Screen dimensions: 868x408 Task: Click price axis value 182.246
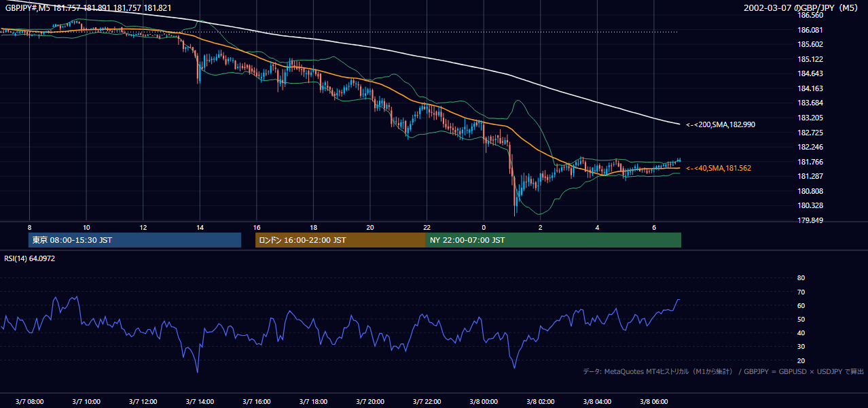810,147
